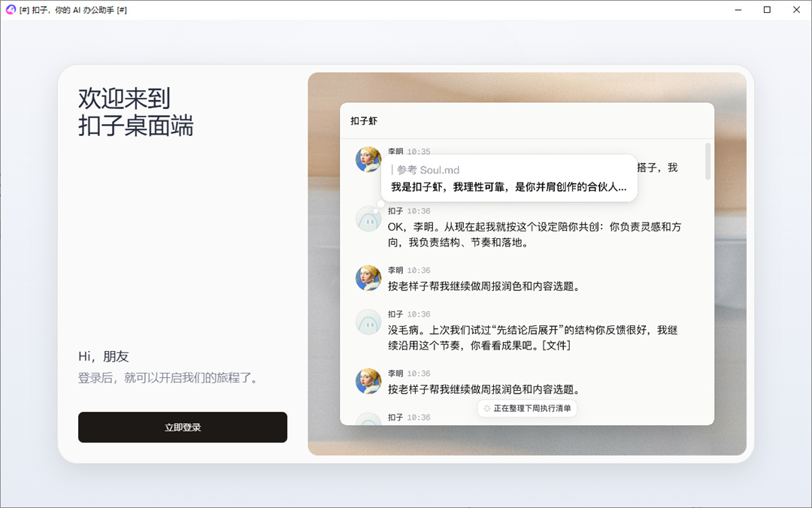This screenshot has height=508, width=812.
Task: Click the chat preview scrollbar thumb
Action: [x=707, y=162]
